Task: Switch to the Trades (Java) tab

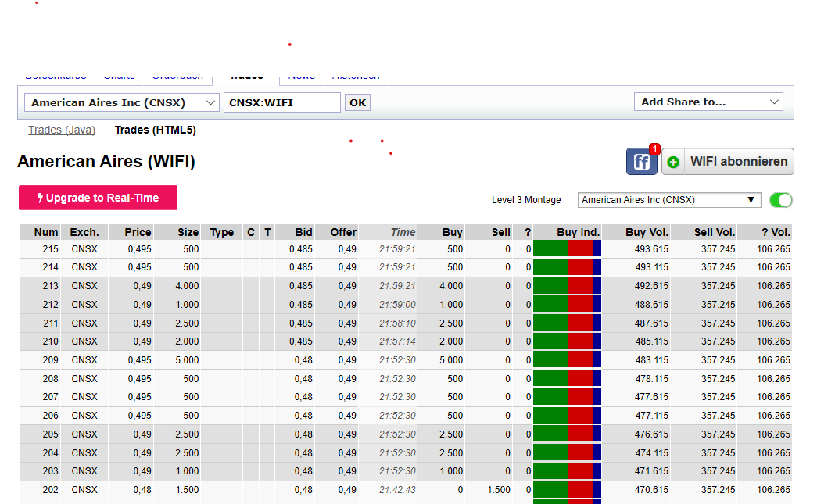Action: [x=62, y=130]
